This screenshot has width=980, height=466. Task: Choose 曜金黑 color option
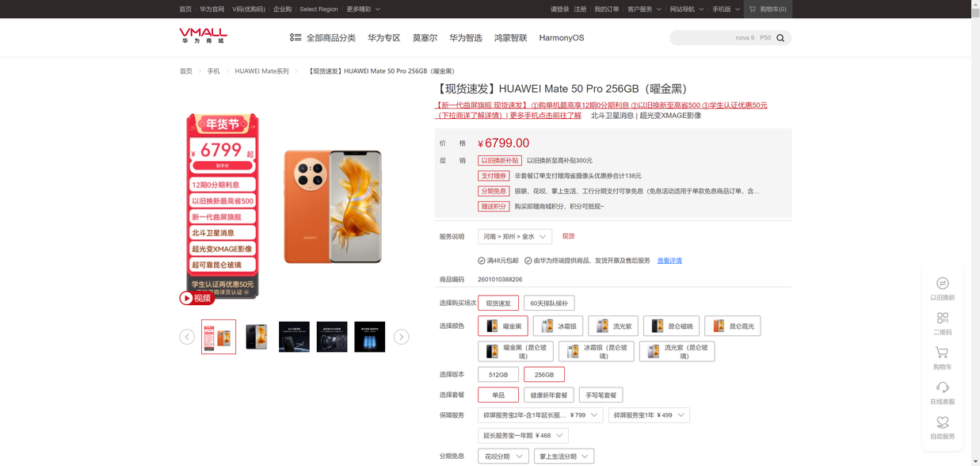[503, 326]
